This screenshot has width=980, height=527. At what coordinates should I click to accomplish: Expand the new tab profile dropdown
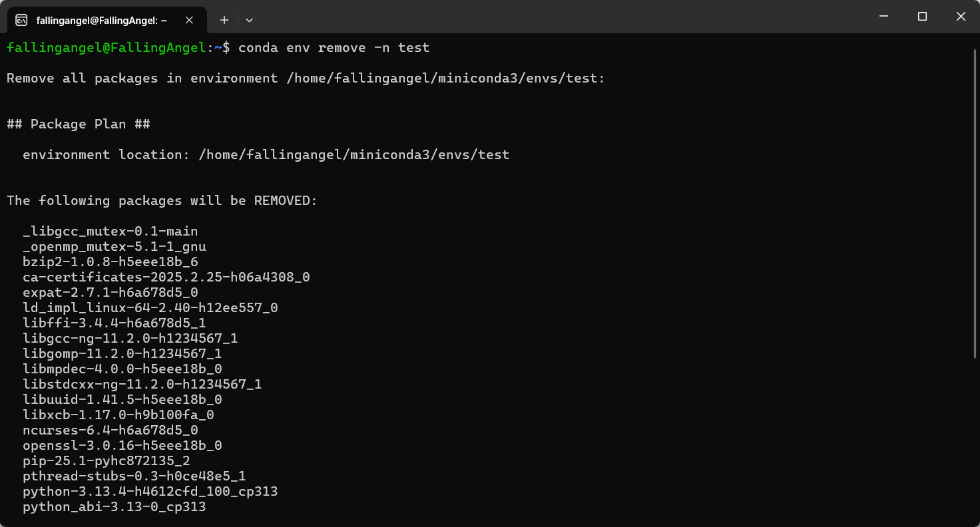[249, 20]
